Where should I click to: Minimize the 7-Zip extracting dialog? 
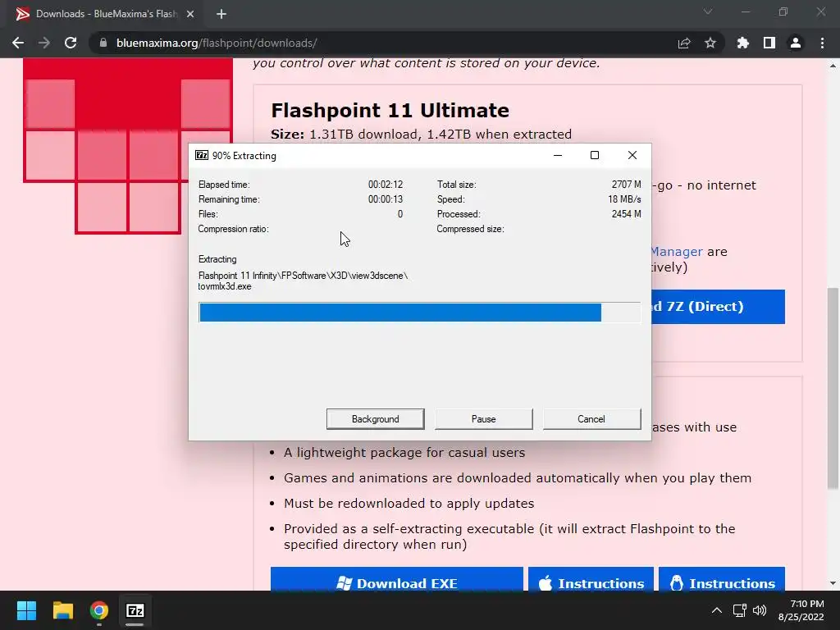(x=558, y=155)
